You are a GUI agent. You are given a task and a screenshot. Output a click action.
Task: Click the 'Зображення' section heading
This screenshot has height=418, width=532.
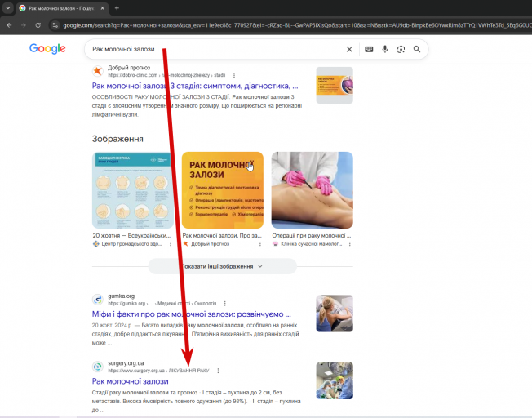tap(117, 139)
